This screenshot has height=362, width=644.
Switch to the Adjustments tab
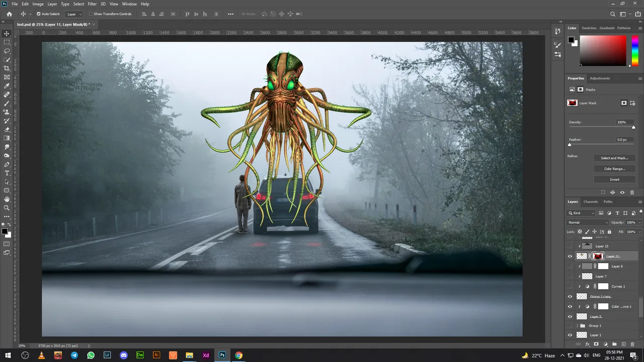coord(600,78)
